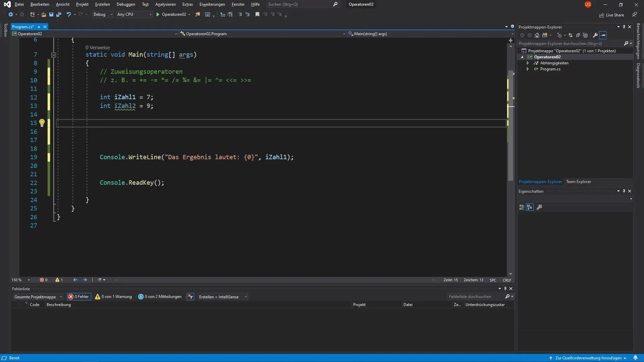Pin the Program.cs tab

tap(39, 27)
